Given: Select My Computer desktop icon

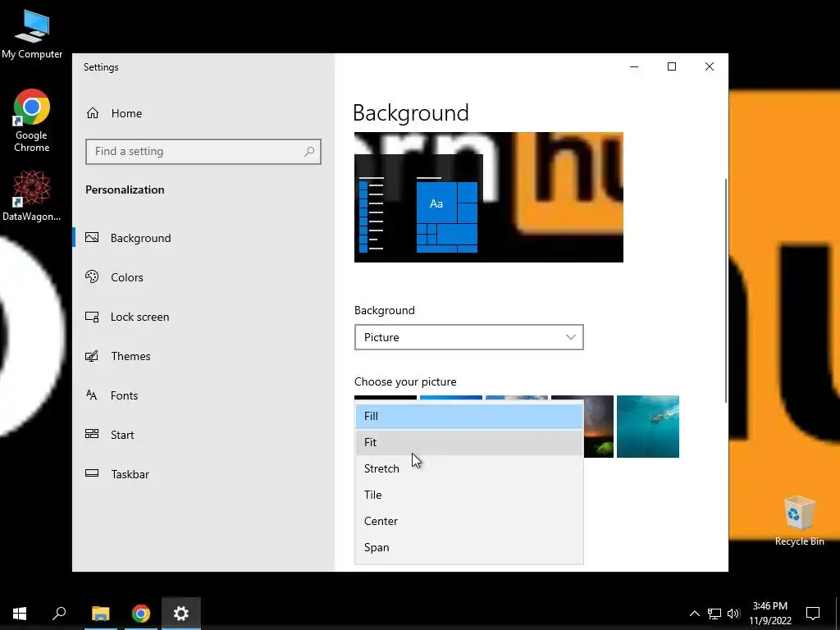Looking at the screenshot, I should pos(32,34).
